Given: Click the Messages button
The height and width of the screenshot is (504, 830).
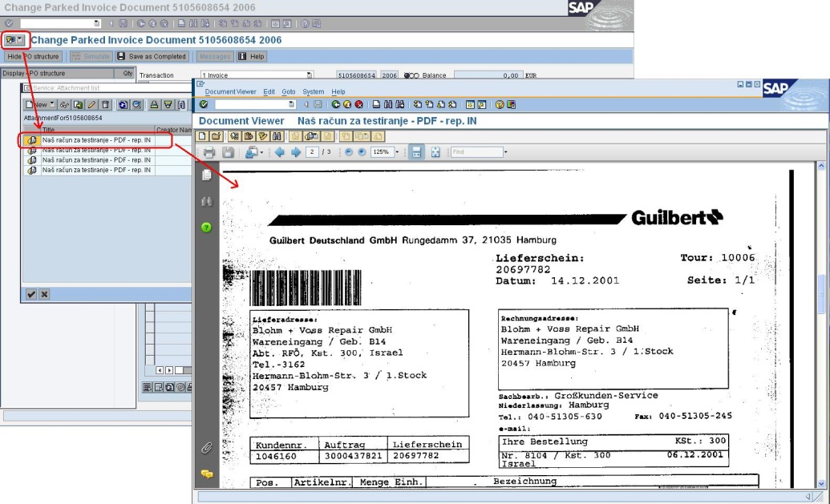Looking at the screenshot, I should 214,57.
